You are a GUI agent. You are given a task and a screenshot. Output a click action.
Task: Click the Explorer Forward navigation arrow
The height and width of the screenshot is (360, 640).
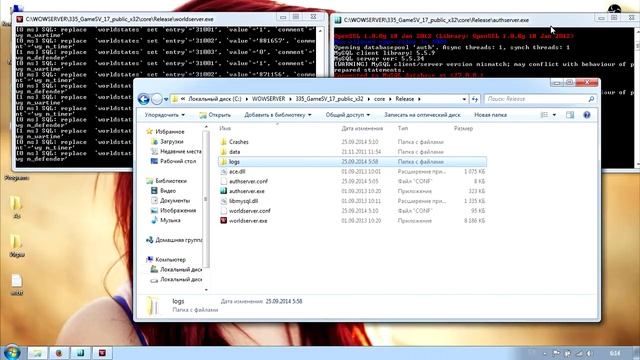[x=156, y=99]
